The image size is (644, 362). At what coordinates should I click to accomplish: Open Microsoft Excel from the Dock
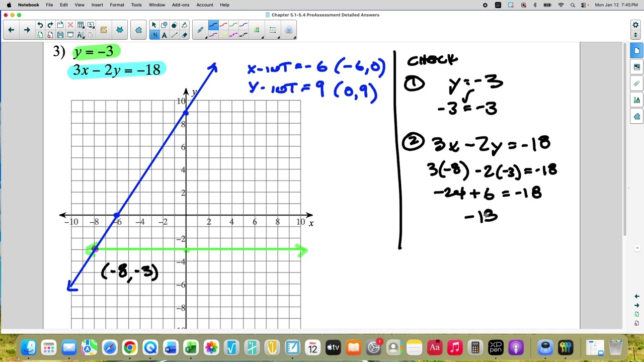[191, 347]
